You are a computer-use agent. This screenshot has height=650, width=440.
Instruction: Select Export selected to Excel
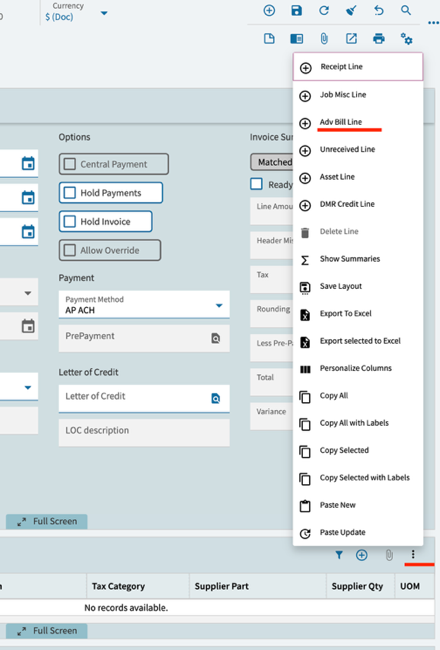click(x=358, y=341)
